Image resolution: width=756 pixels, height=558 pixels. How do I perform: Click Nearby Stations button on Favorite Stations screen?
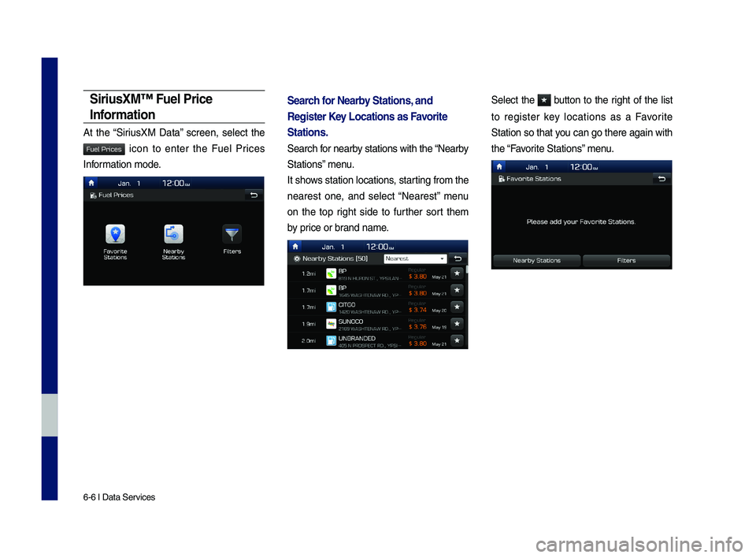pos(537,260)
